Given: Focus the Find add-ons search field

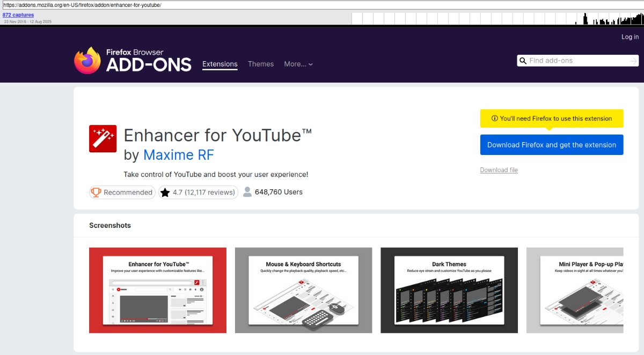Looking at the screenshot, I should pos(577,61).
